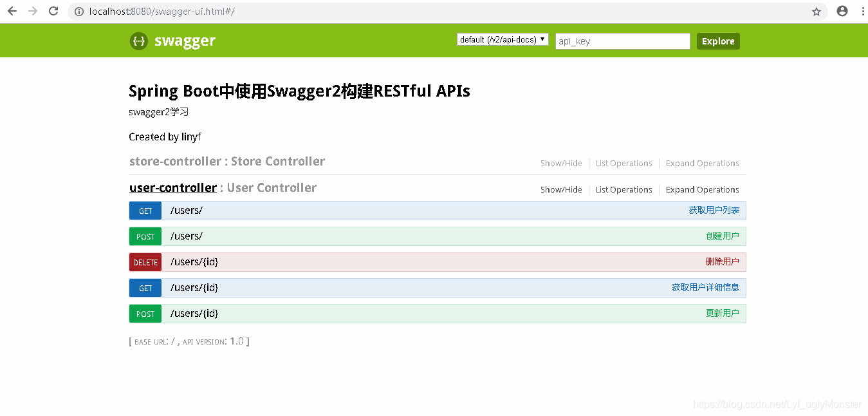The image size is (868, 416).
Task: Click the swagger title text in the header
Action: pyautogui.click(x=185, y=41)
